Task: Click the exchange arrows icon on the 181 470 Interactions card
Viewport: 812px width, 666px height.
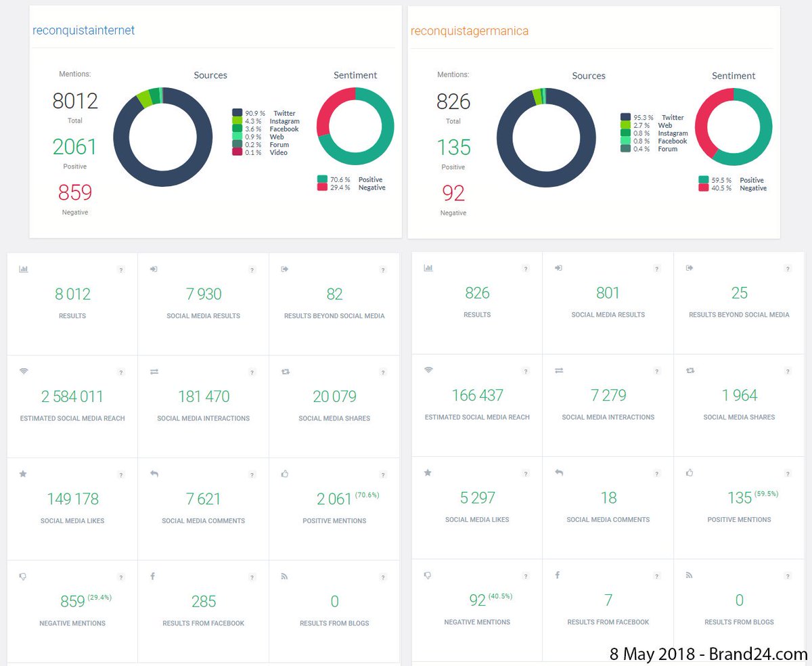Action: coord(154,372)
